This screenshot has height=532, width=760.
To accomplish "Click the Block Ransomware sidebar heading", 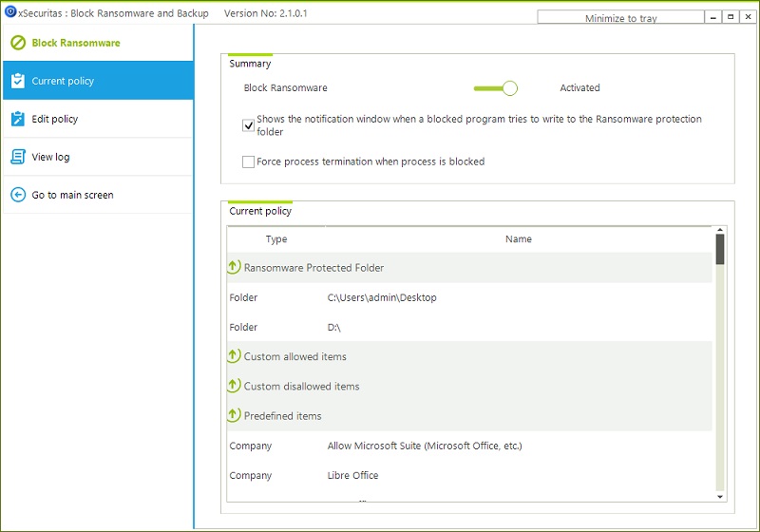I will pyautogui.click(x=76, y=43).
